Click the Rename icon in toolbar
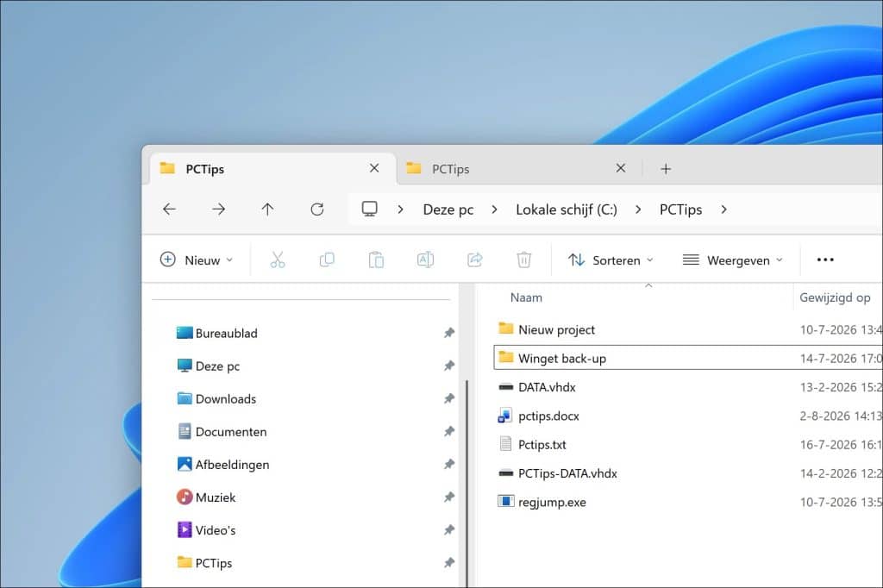This screenshot has height=588, width=883. (x=425, y=260)
